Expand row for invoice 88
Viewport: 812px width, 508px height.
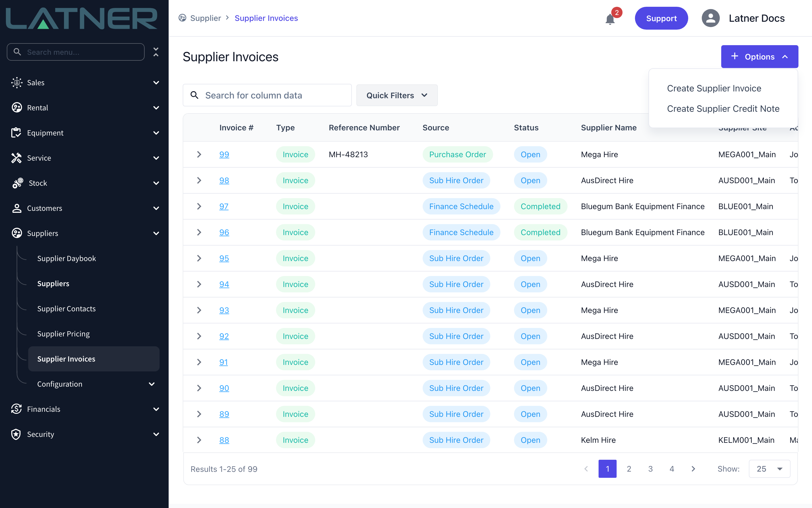point(199,440)
